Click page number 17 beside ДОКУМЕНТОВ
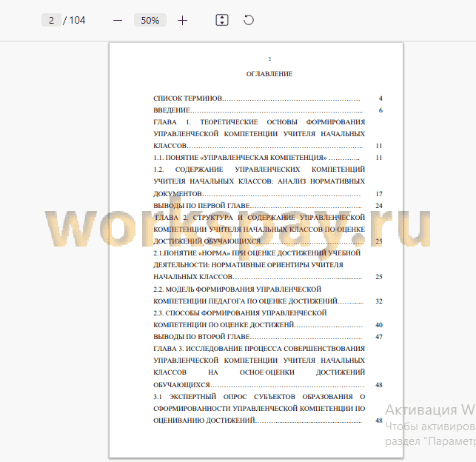 point(379,194)
